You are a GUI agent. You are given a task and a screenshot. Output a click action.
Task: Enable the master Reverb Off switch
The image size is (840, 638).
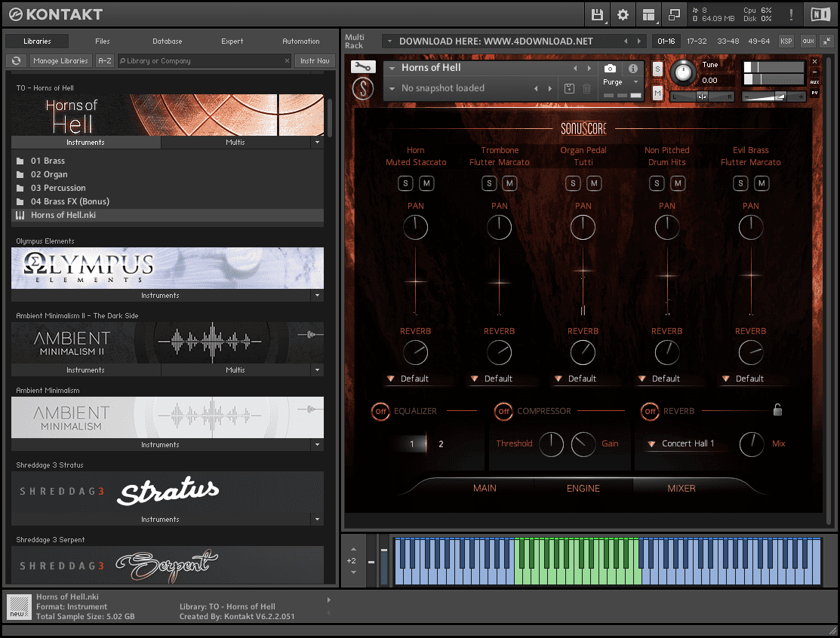point(650,411)
